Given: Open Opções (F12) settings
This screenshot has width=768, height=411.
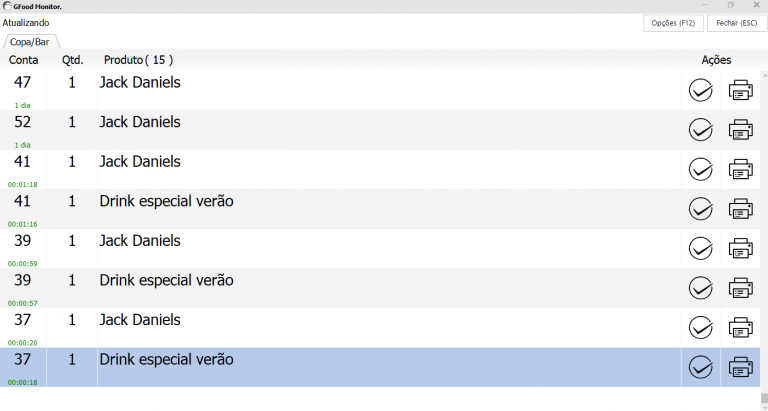Looking at the screenshot, I should pyautogui.click(x=673, y=23).
